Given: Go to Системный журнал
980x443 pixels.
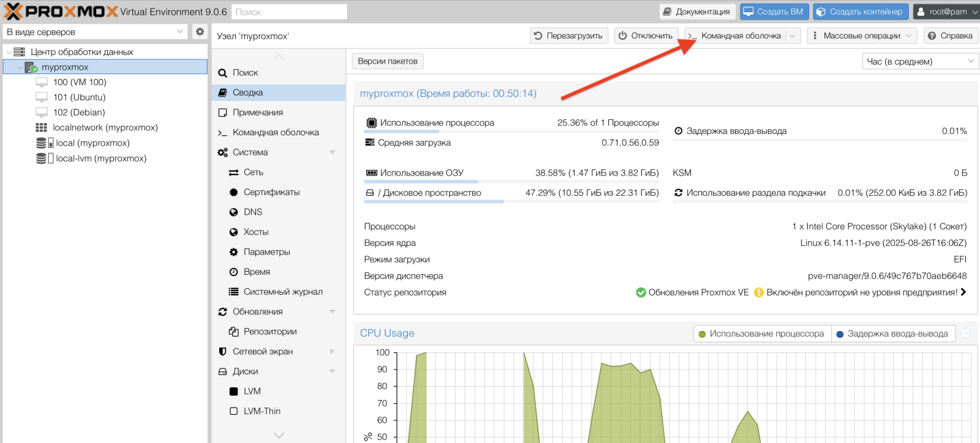Looking at the screenshot, I should (x=279, y=292).
